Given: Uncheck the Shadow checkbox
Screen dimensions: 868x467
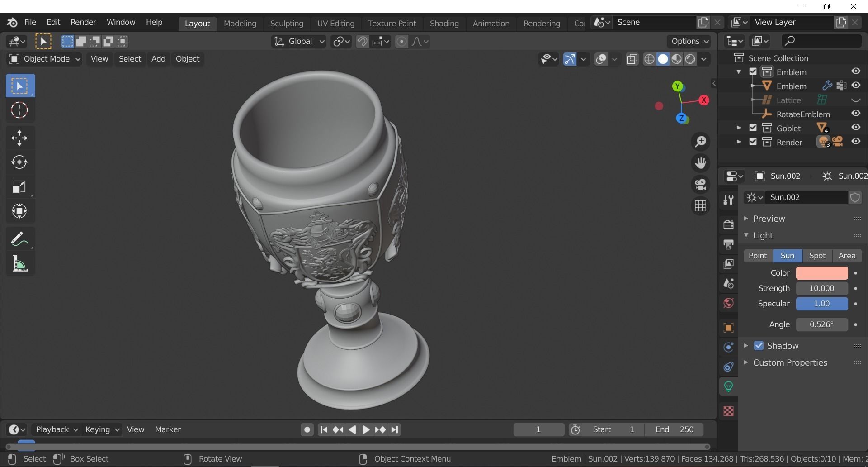Looking at the screenshot, I should coord(759,346).
